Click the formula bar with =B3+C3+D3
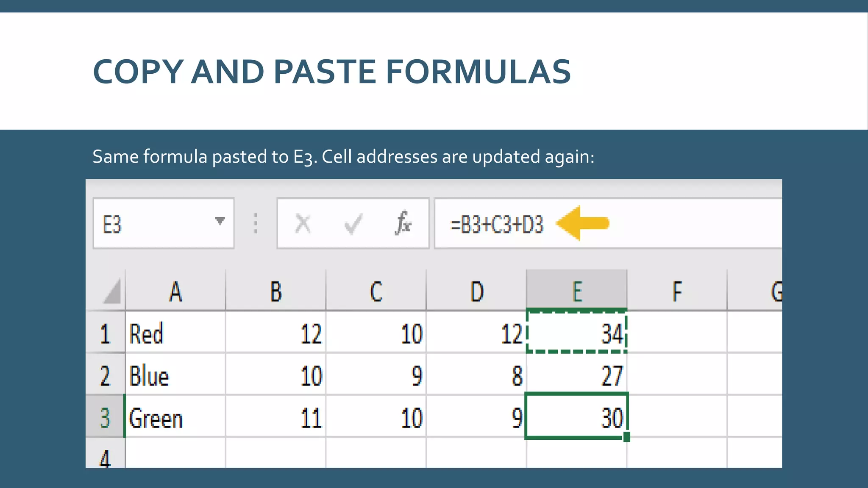This screenshot has width=868, height=488. pyautogui.click(x=497, y=225)
